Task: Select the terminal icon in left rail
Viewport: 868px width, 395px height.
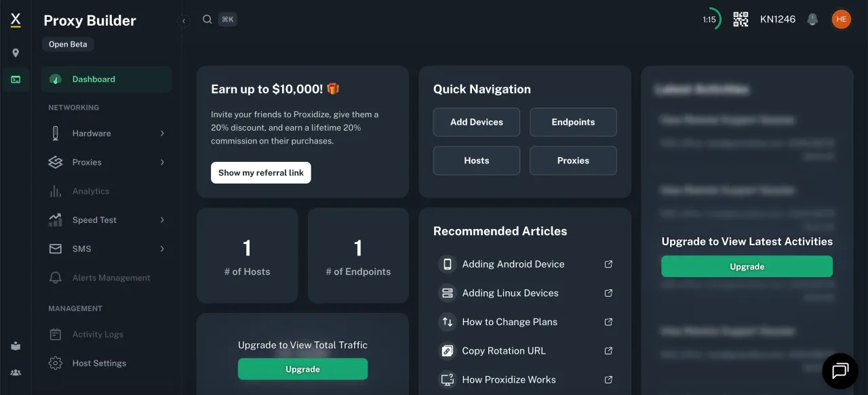Action: pos(16,79)
